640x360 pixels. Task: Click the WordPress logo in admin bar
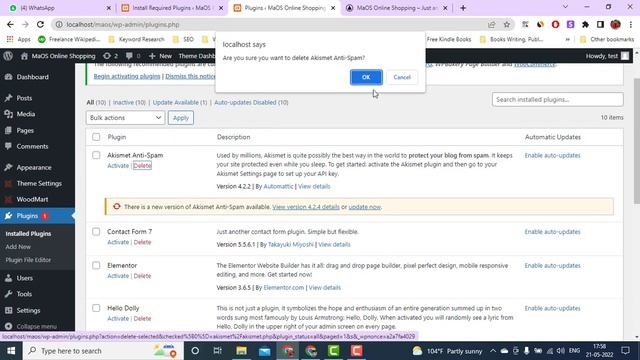coord(8,56)
